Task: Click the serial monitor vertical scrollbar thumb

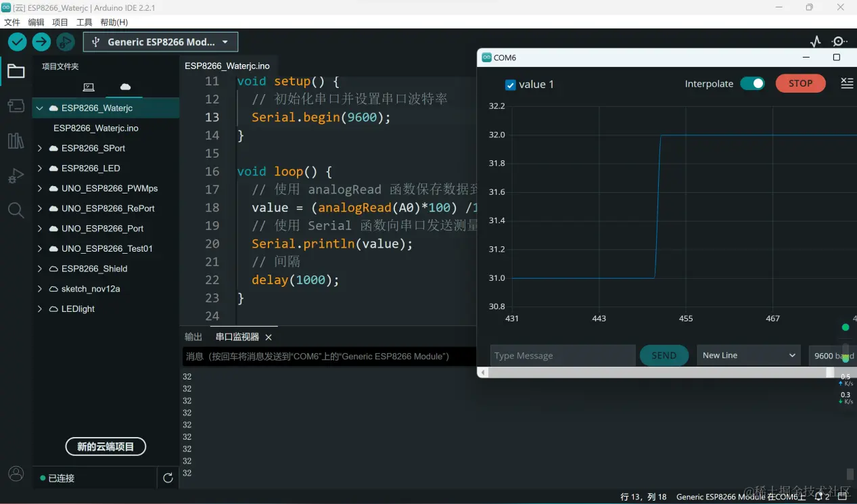Action: coord(850,474)
